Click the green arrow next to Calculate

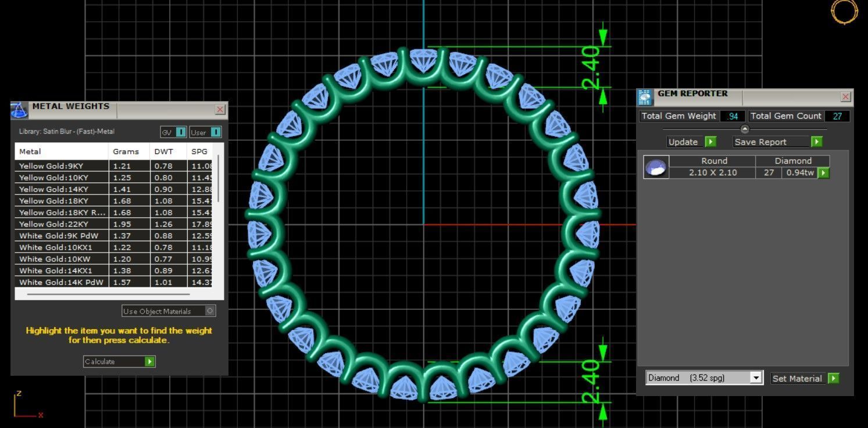149,361
